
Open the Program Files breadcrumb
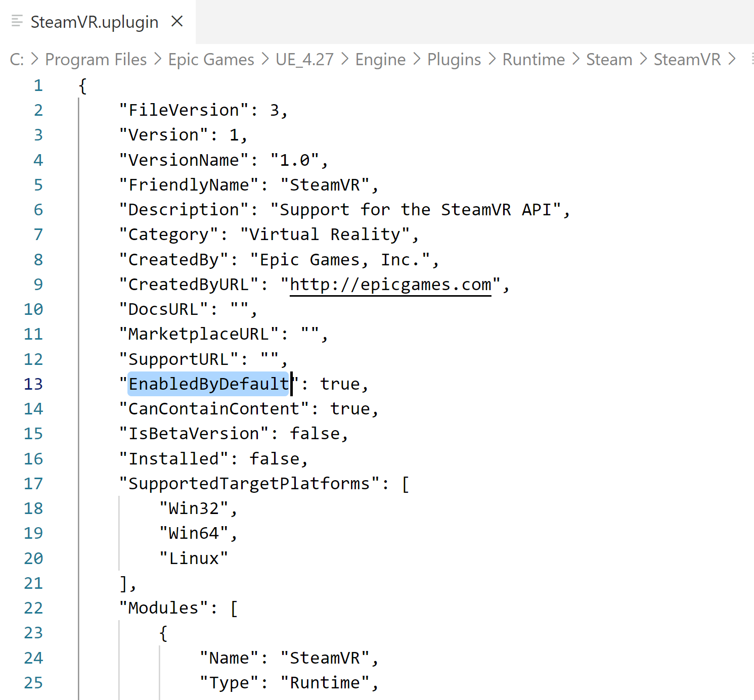[96, 60]
